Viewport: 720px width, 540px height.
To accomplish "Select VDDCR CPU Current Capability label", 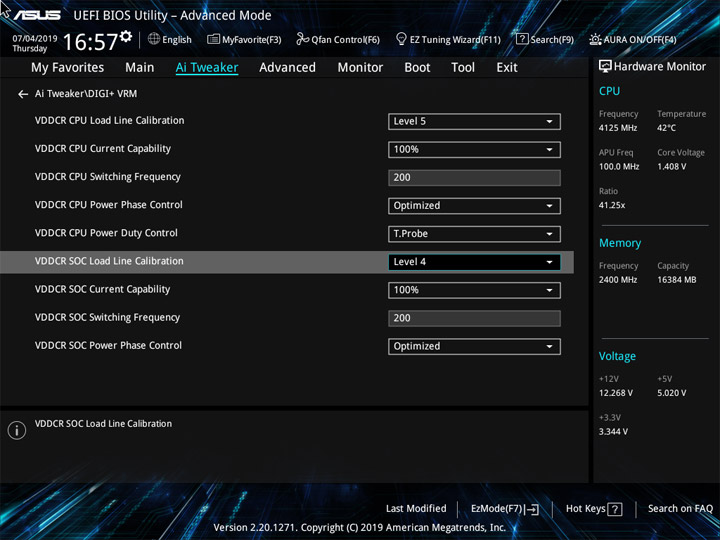I will point(102,149).
